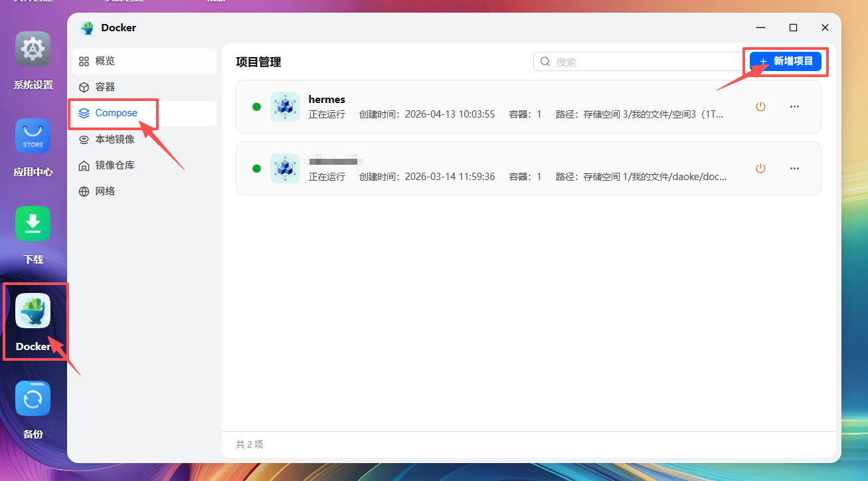
Task: Click the hermes project name
Action: click(x=327, y=99)
